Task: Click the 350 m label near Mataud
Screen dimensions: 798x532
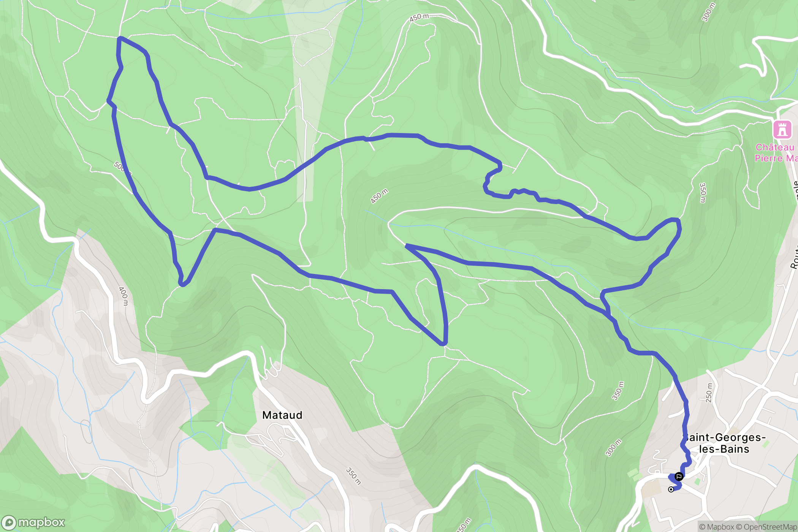Action: click(353, 476)
